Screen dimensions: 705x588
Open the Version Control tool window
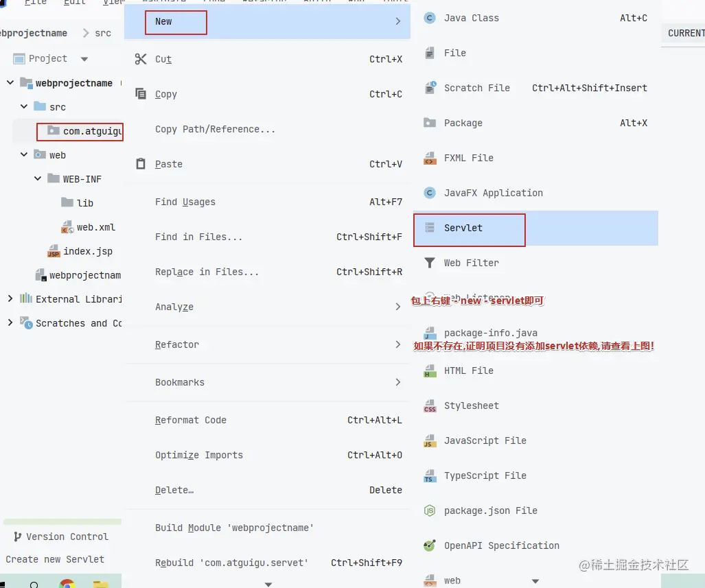60,537
